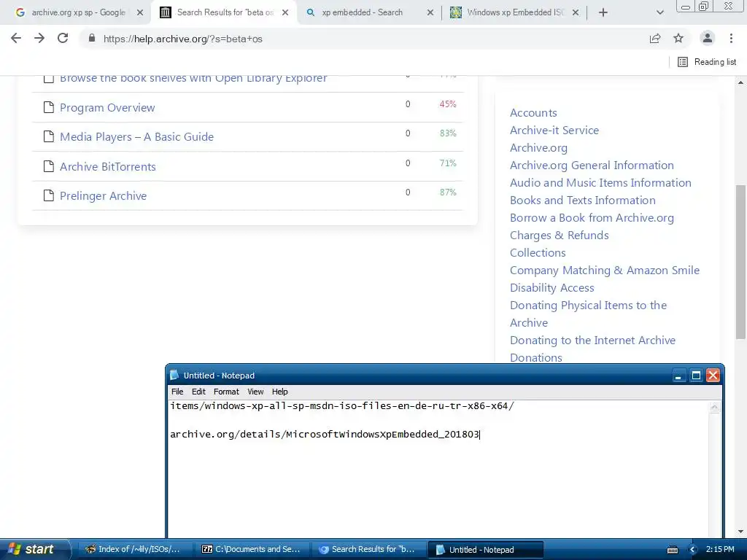This screenshot has height=560, width=747.
Task: Open the 'Collections' category link
Action: [538, 252]
